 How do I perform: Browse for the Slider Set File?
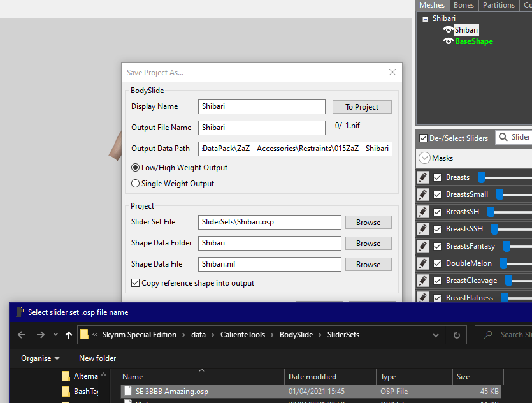pyautogui.click(x=368, y=223)
